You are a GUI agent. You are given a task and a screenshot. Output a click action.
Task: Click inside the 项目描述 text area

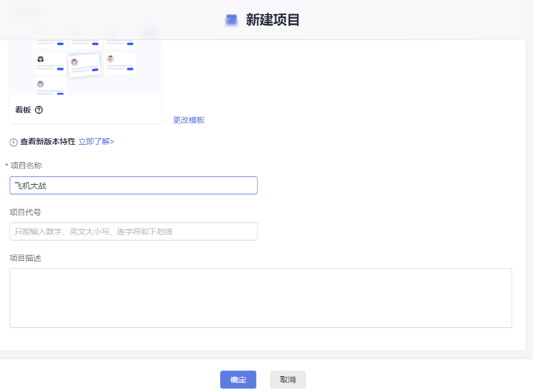tap(261, 298)
